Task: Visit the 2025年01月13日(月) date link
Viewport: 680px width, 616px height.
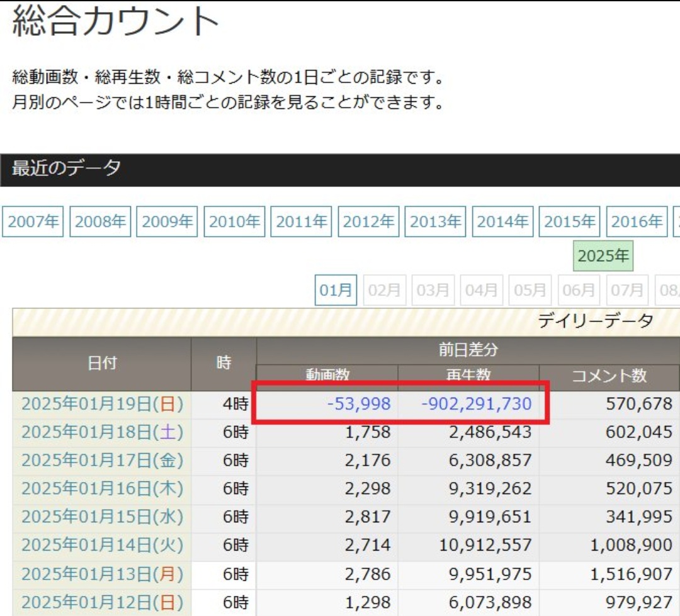Action: 103,574
